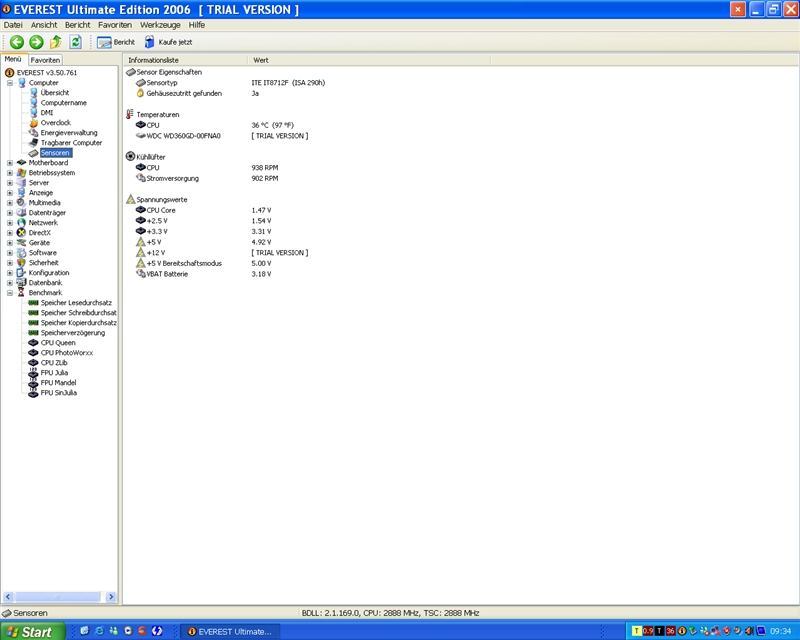Select Tragbarer Computer tree item
800x640 pixels.
tap(71, 143)
